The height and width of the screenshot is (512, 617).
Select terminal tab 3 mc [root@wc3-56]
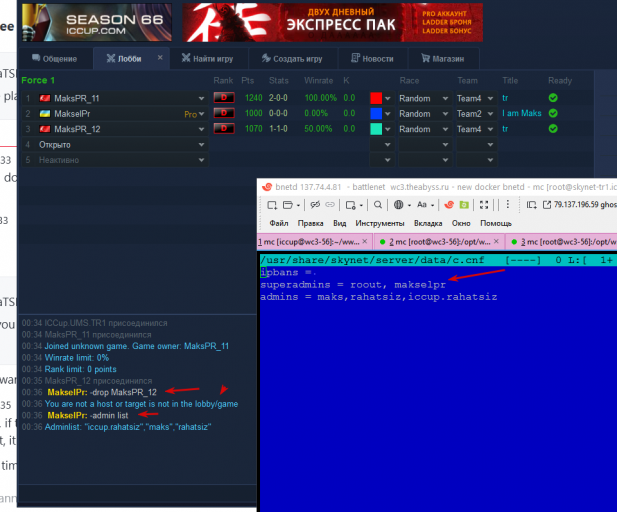(x=563, y=242)
